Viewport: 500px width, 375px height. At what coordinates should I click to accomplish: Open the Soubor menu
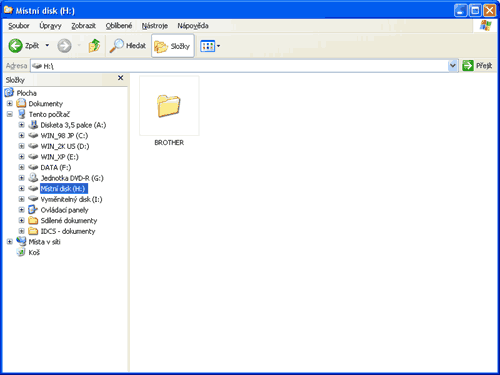coord(19,26)
